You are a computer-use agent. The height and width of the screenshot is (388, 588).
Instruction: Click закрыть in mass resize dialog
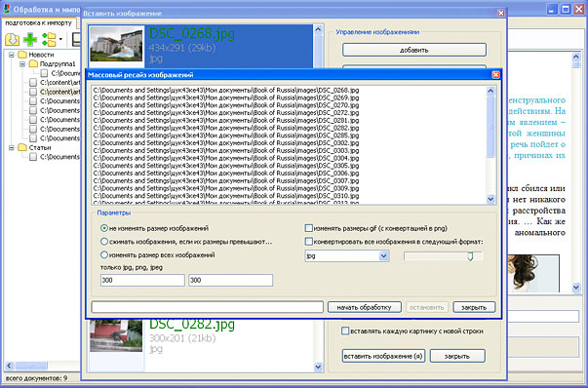[x=474, y=307]
